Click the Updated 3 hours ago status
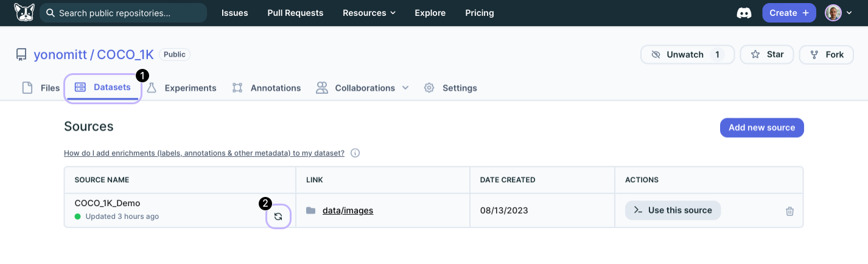 [x=117, y=216]
